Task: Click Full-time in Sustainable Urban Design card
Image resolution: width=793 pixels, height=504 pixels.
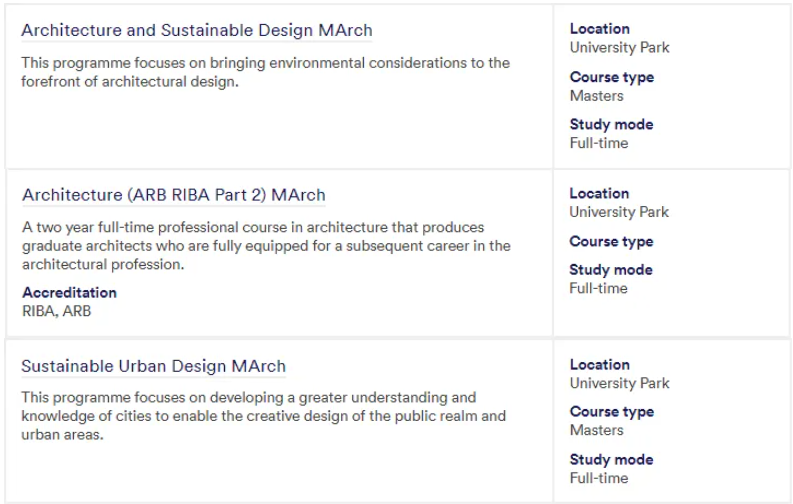Action: (x=599, y=478)
